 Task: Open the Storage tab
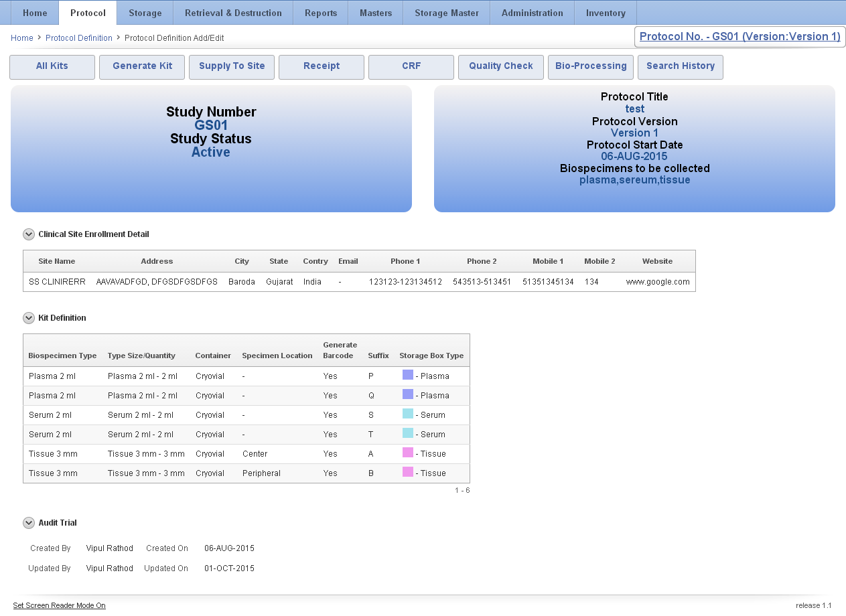pos(145,13)
